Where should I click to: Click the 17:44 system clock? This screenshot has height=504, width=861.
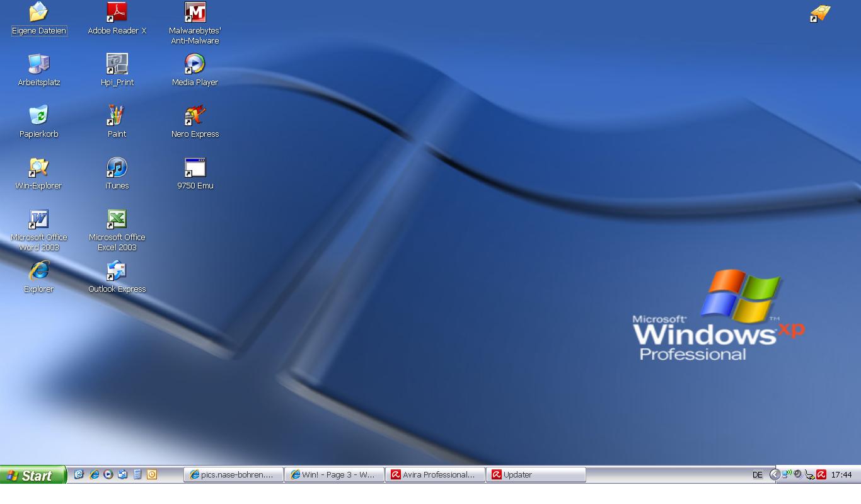point(841,475)
